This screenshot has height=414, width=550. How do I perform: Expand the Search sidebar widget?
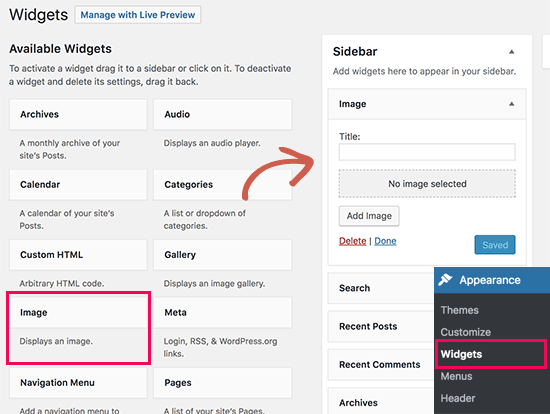click(381, 288)
